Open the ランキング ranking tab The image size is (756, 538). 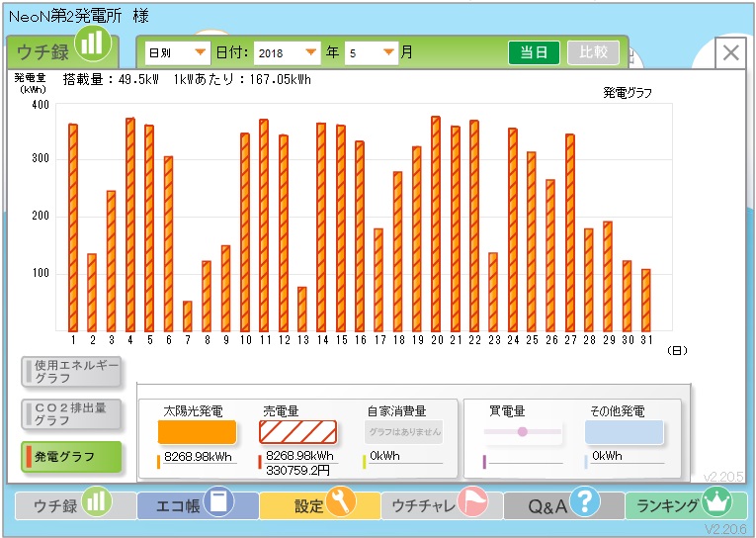(x=686, y=505)
